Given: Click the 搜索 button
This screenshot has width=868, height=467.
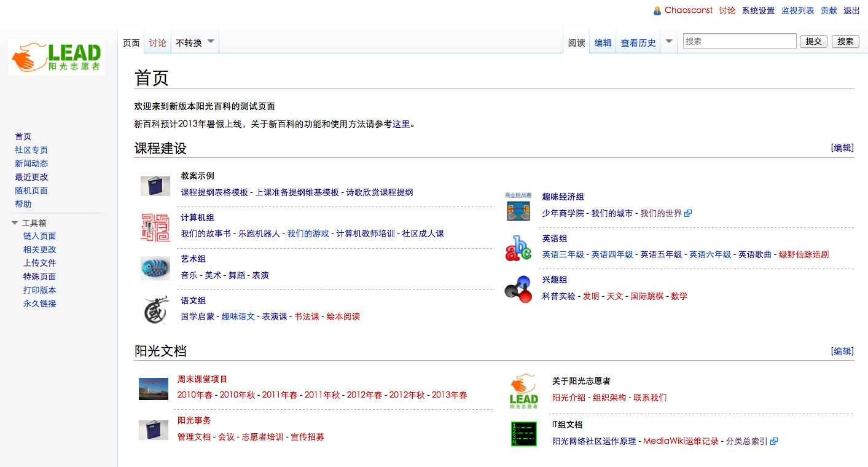Looking at the screenshot, I should (845, 41).
